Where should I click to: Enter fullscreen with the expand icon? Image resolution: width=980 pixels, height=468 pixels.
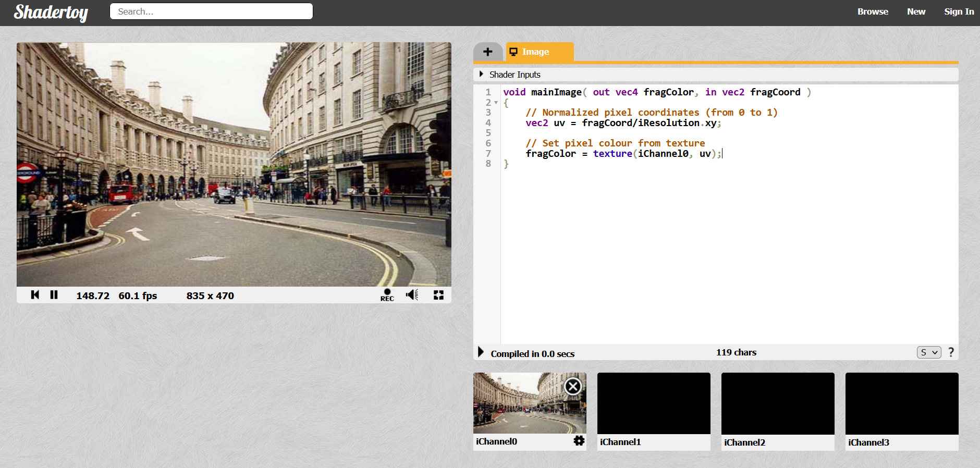pos(438,295)
